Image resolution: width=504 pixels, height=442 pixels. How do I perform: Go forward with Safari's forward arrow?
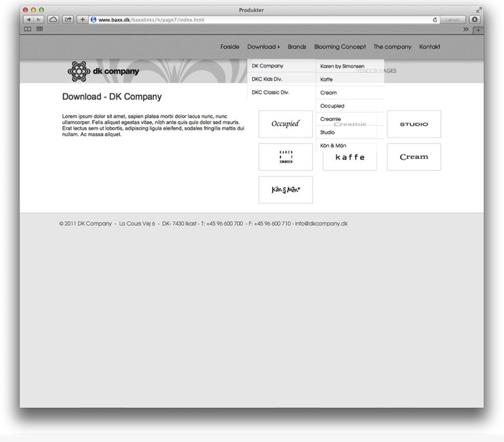(x=38, y=20)
